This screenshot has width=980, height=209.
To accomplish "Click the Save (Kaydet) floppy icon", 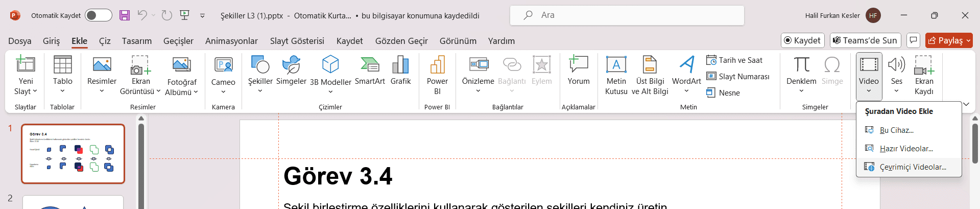I will (125, 15).
